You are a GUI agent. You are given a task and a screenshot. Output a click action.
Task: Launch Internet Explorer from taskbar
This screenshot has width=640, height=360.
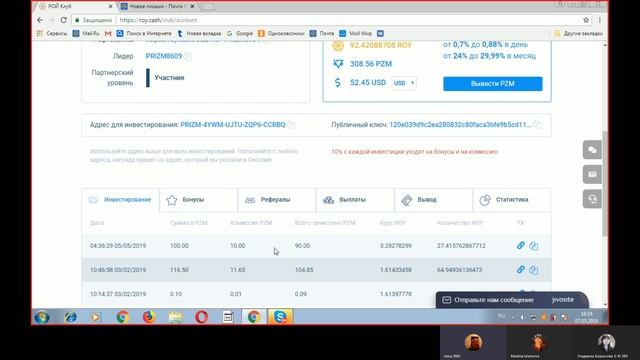[71, 317]
